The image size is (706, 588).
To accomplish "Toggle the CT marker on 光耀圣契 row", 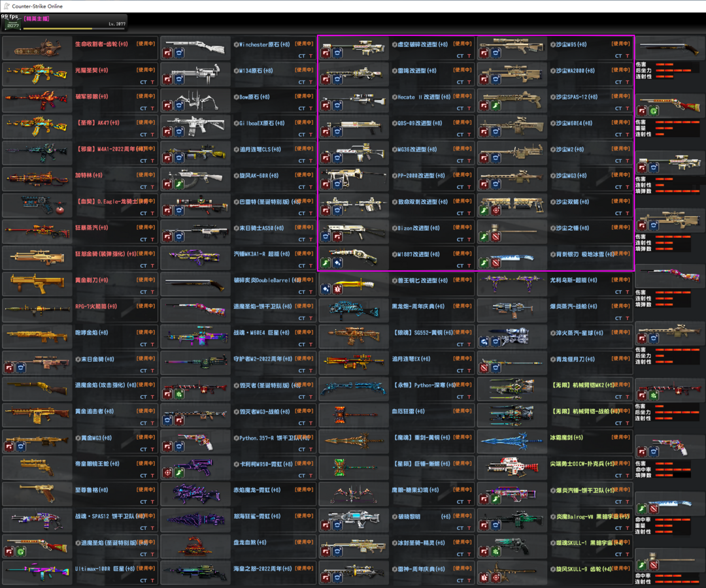I will 143,82.
